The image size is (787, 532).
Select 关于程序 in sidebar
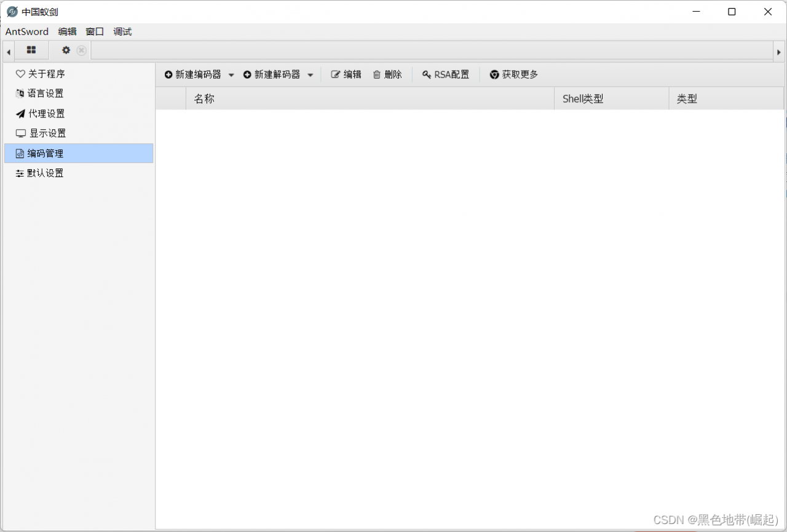point(79,74)
